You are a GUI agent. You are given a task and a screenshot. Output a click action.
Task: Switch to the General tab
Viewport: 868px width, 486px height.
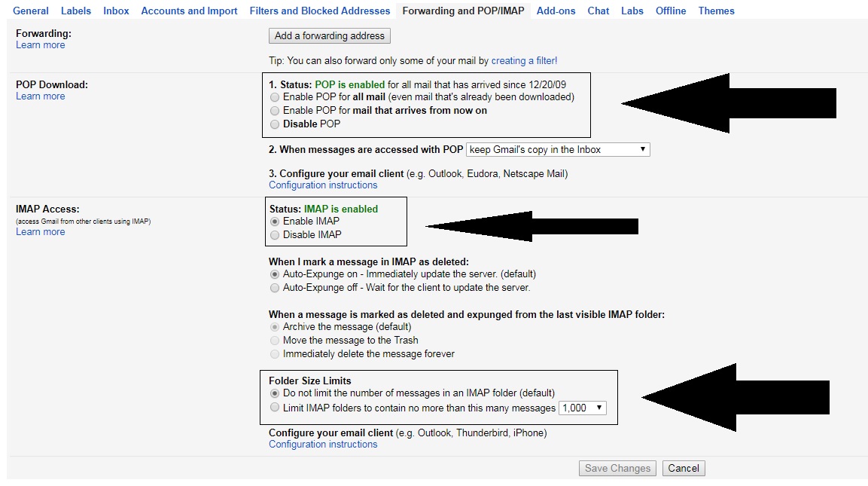[x=31, y=11]
